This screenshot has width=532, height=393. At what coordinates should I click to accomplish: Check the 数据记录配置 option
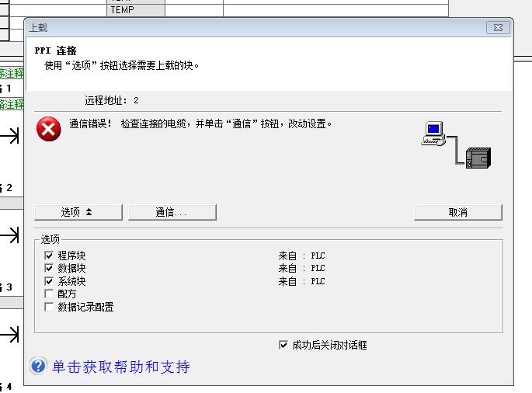pos(50,307)
